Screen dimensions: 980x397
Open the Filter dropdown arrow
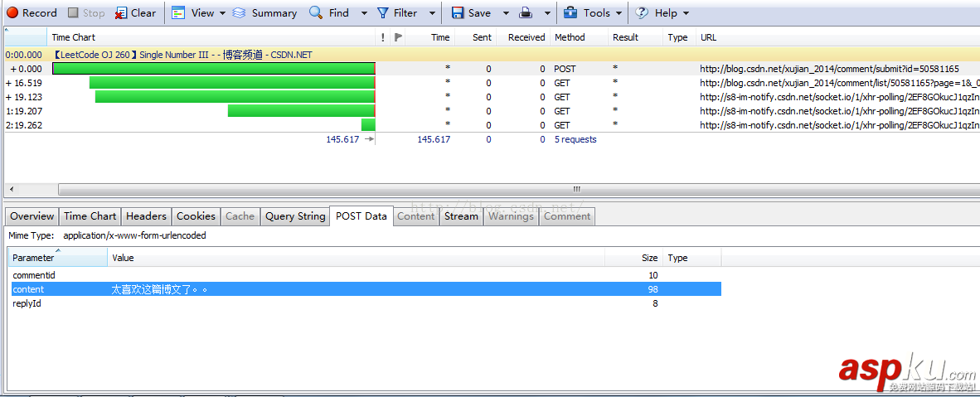[x=433, y=13]
